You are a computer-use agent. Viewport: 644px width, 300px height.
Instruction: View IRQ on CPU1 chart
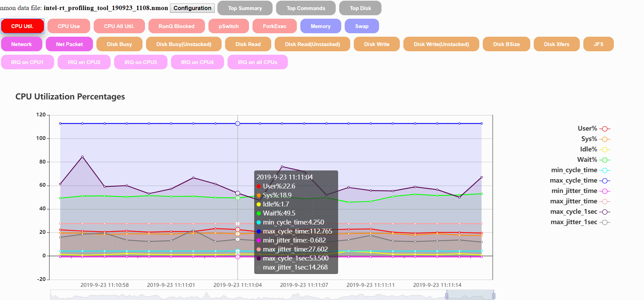coord(27,62)
